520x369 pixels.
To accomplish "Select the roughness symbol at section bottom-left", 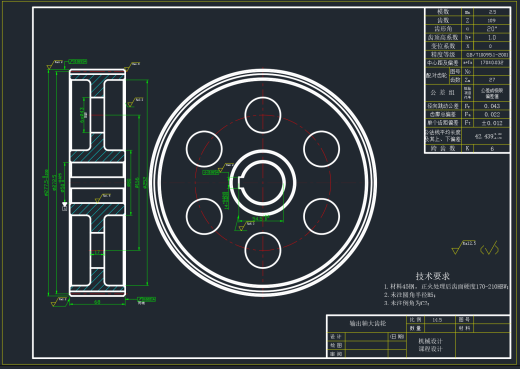I will click(59, 301).
